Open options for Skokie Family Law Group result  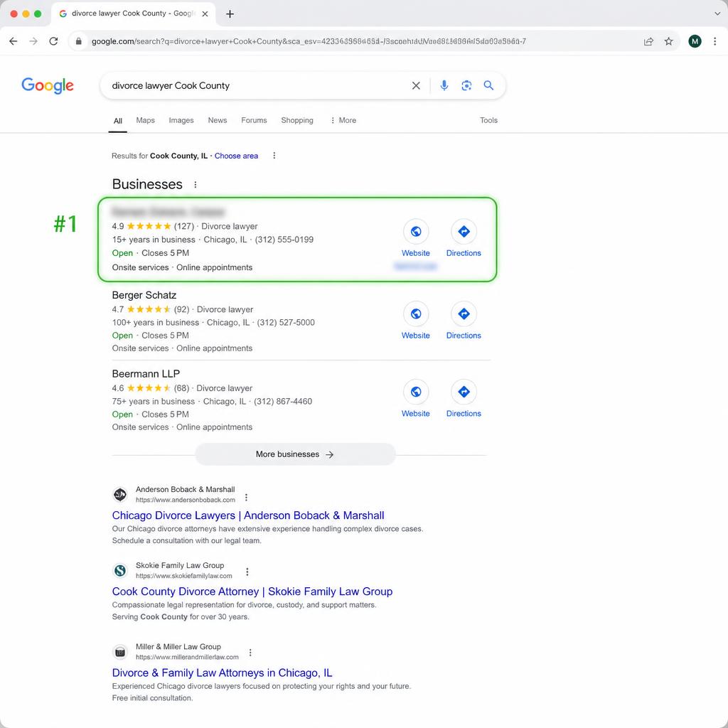[247, 572]
